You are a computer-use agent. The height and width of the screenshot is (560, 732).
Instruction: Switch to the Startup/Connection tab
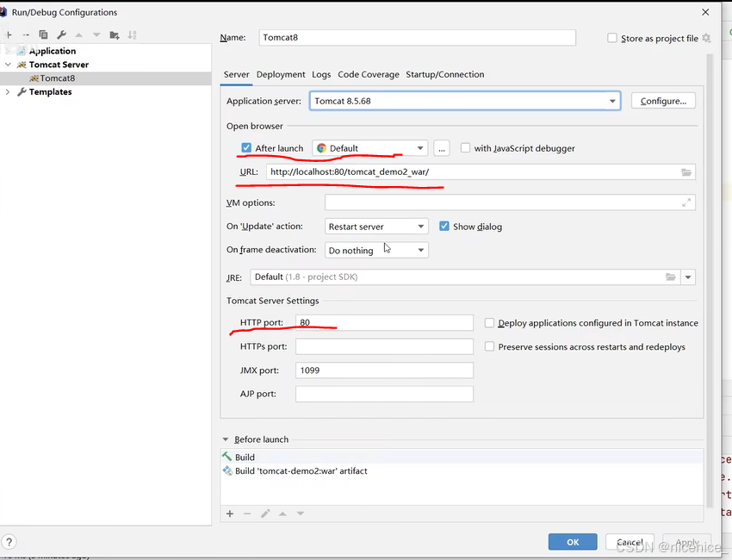coord(445,74)
